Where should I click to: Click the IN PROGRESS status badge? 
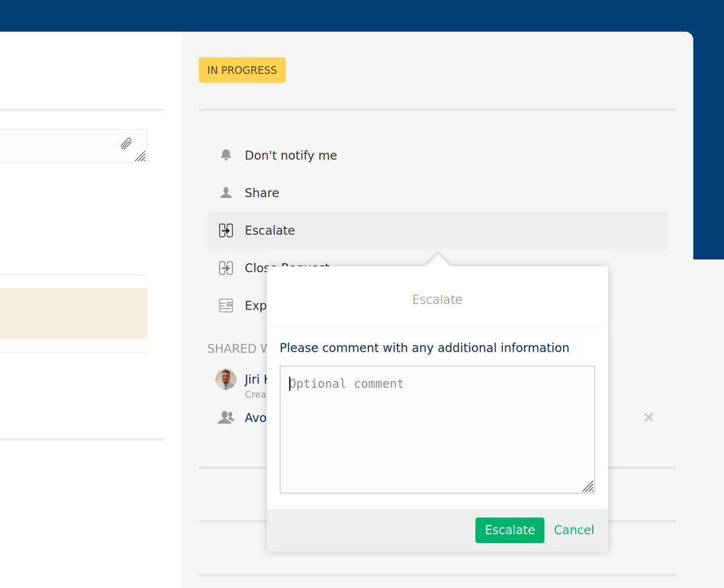click(x=242, y=70)
